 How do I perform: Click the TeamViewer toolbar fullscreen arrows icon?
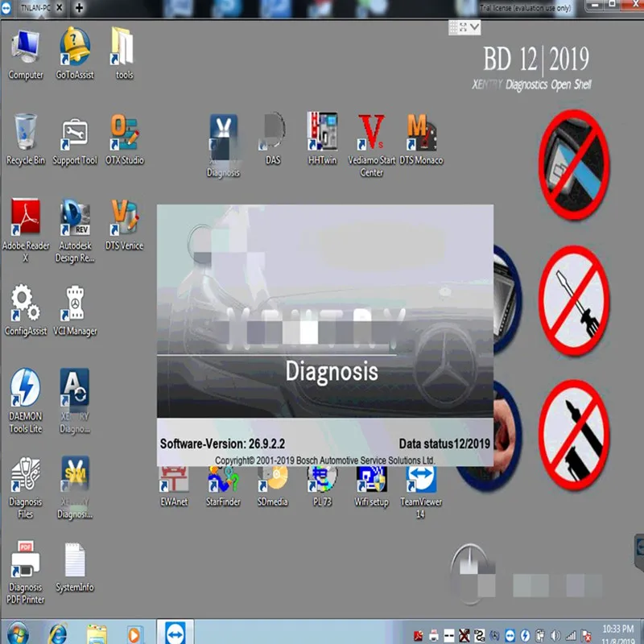pyautogui.click(x=464, y=27)
